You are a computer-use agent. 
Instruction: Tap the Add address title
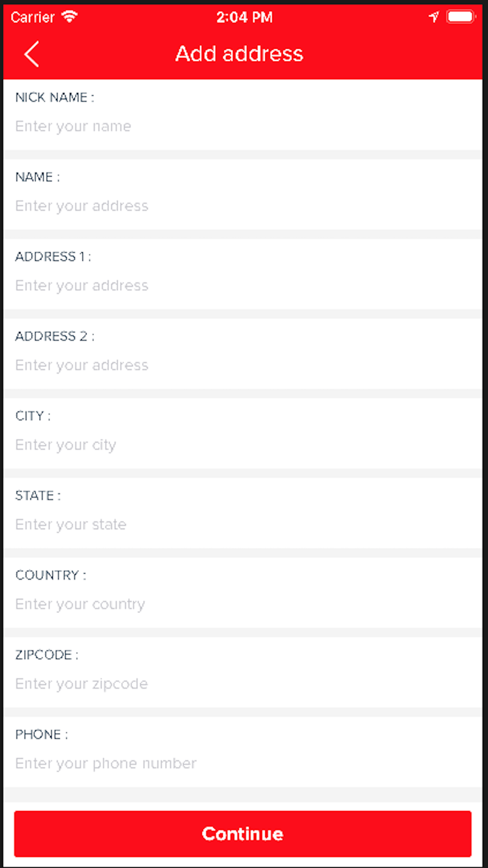click(239, 54)
